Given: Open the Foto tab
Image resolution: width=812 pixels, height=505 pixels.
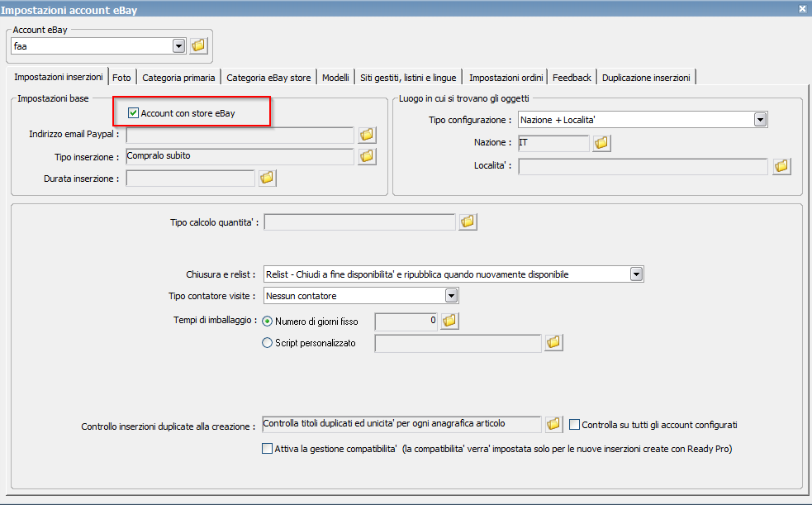Looking at the screenshot, I should (121, 78).
